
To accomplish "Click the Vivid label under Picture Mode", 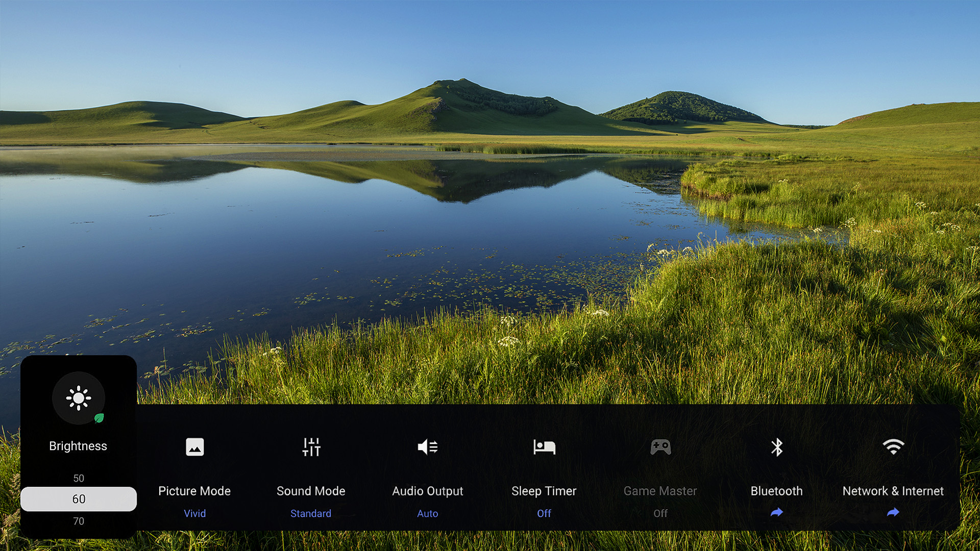I will tap(194, 513).
